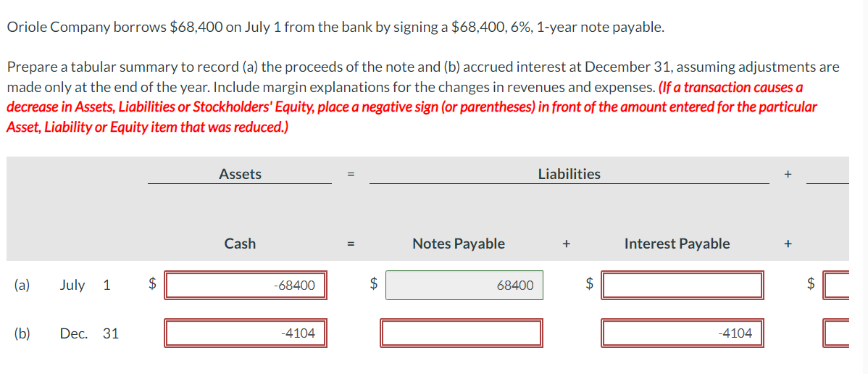Click the cut-off field at right of row (a)

[x=836, y=286]
